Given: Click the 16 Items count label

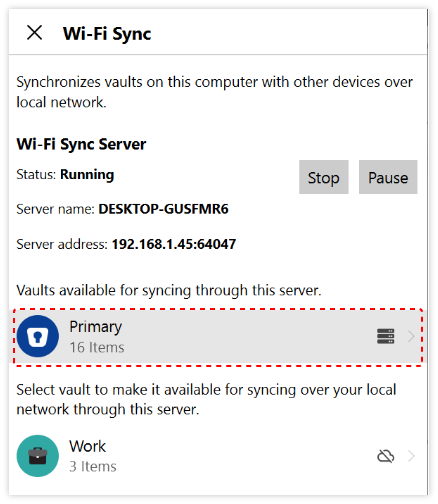Looking at the screenshot, I should [97, 347].
